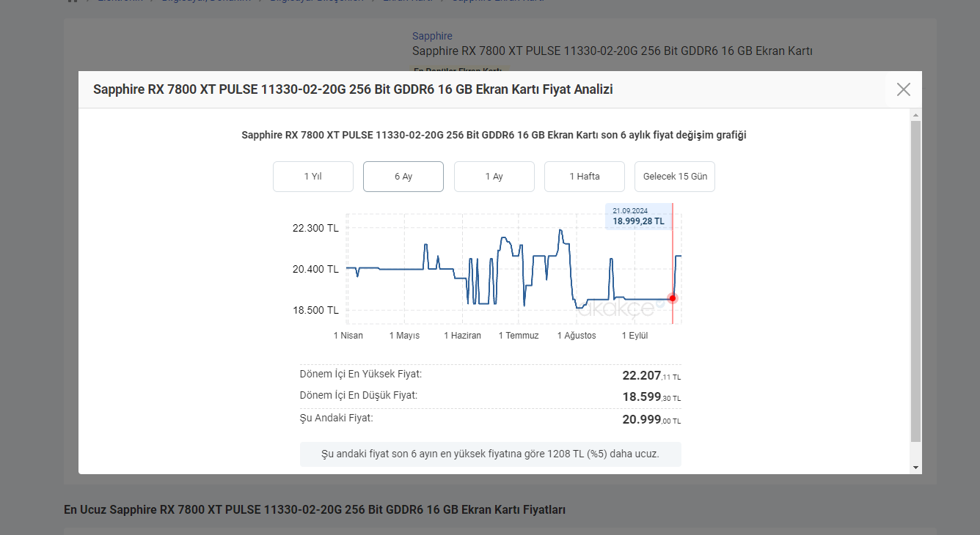980x535 pixels.
Task: View the 1 Hafta price range
Action: coord(585,177)
